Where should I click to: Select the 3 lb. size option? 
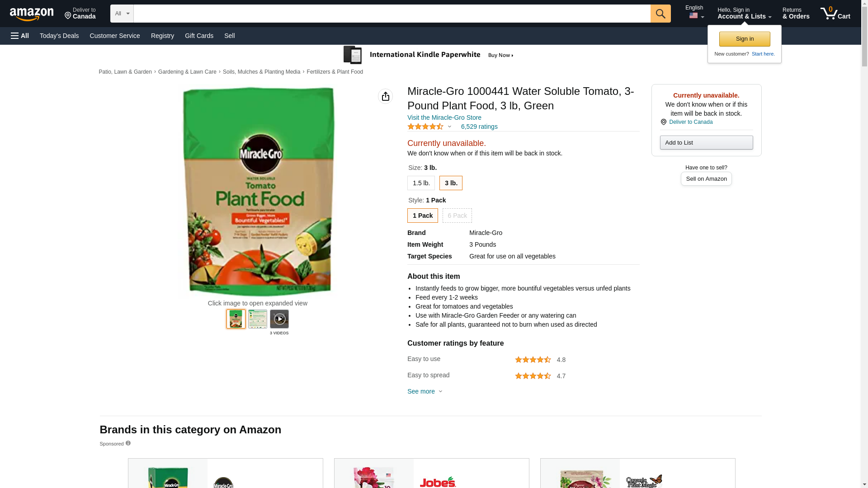(x=450, y=183)
